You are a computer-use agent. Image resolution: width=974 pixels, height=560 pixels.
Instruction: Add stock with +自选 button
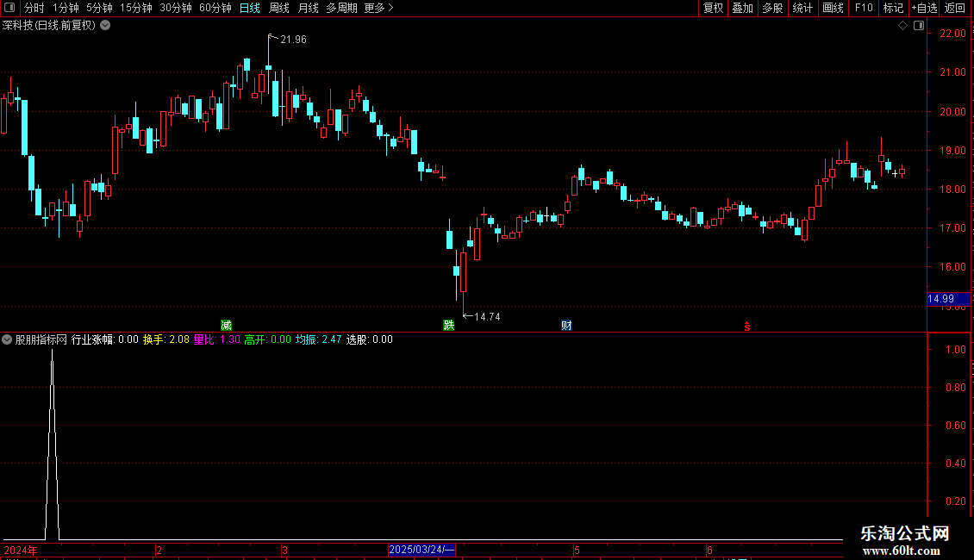point(924,8)
